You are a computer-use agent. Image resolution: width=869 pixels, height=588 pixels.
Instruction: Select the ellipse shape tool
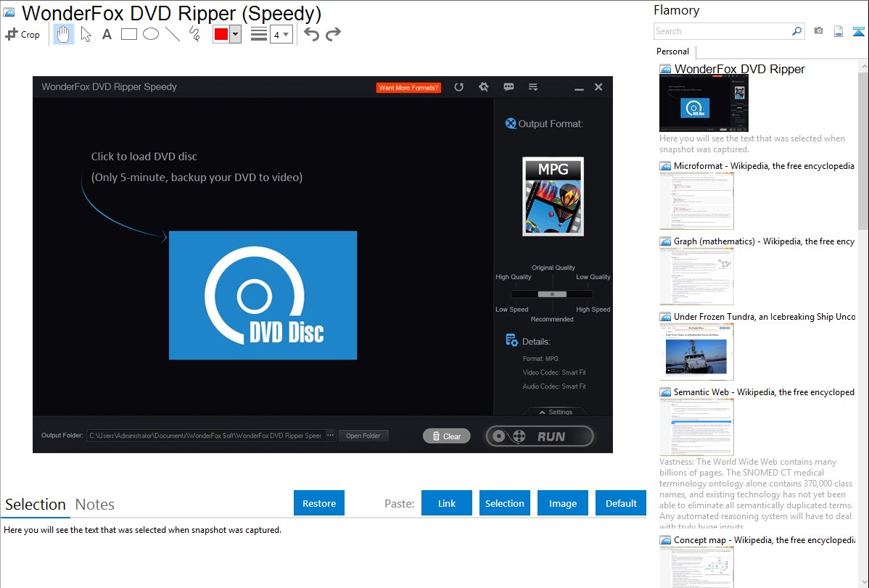151,34
